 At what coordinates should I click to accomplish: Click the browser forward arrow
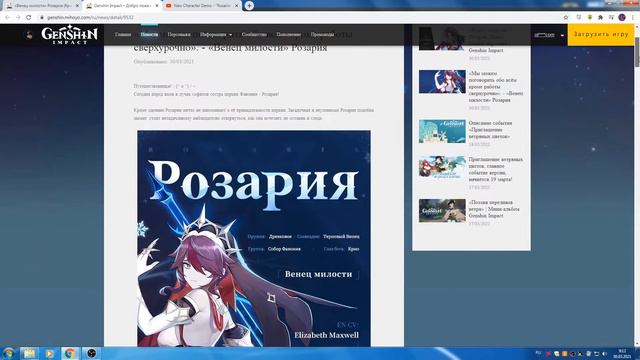[x=18, y=17]
